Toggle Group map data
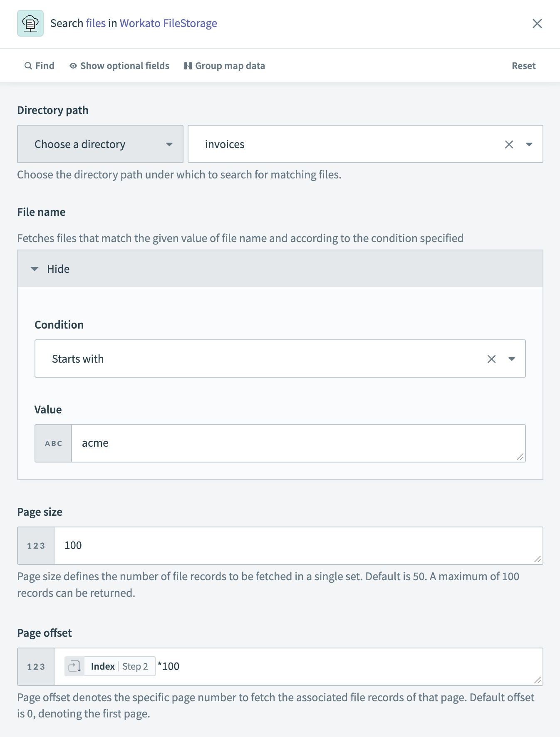The width and height of the screenshot is (560, 737). [225, 66]
